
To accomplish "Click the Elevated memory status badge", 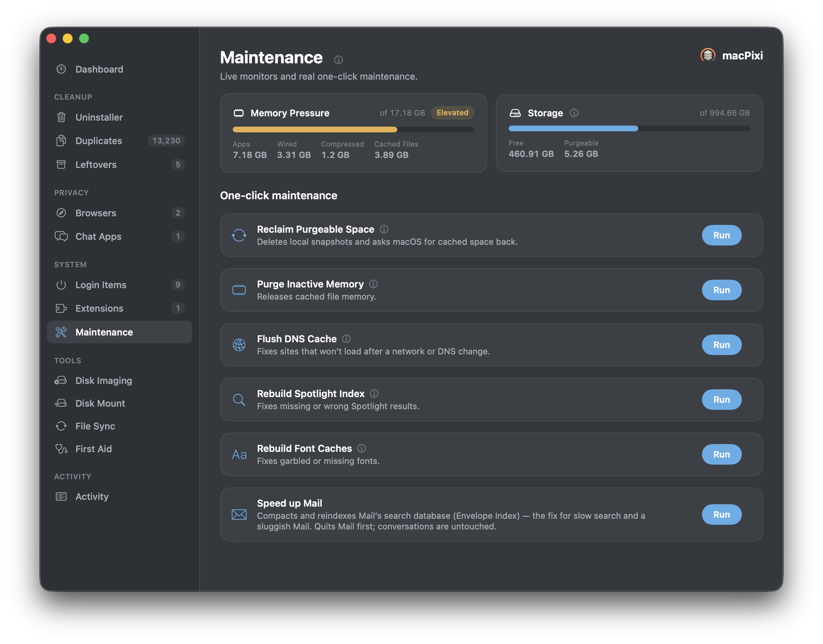I will 452,113.
